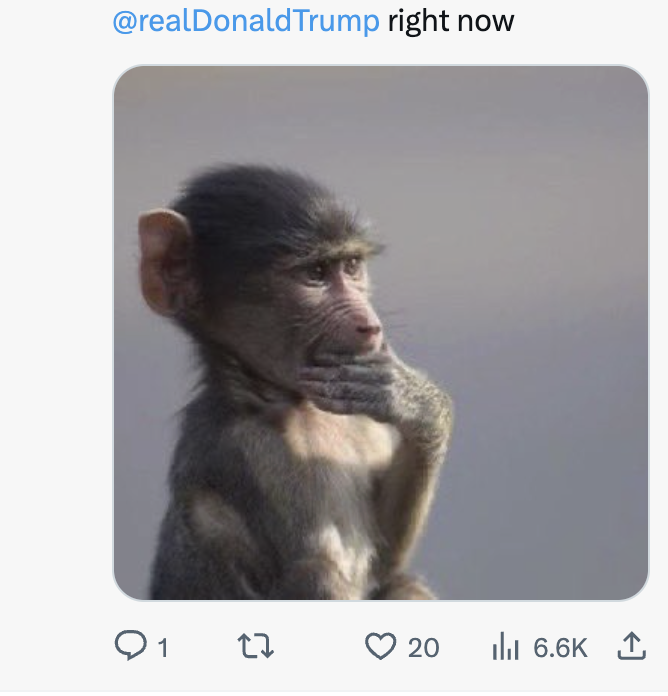The width and height of the screenshot is (668, 696).
Task: Retweet this post using the repost icon
Action: pos(256,647)
